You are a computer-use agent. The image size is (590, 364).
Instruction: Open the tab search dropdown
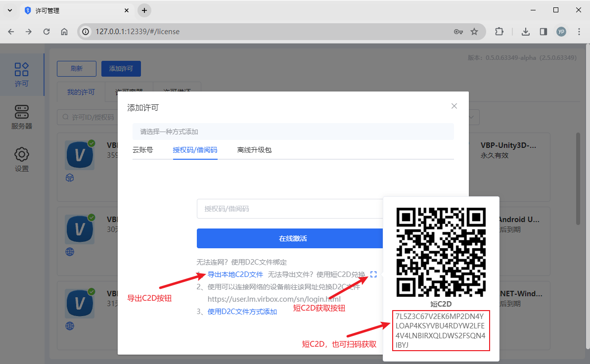tap(10, 10)
